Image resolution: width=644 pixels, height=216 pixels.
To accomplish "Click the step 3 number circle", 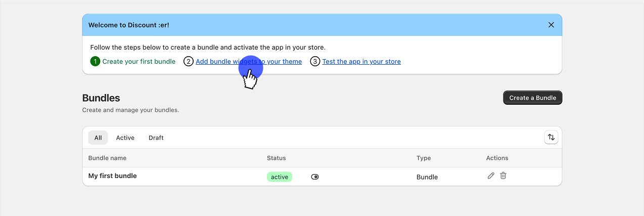I will coord(315,62).
